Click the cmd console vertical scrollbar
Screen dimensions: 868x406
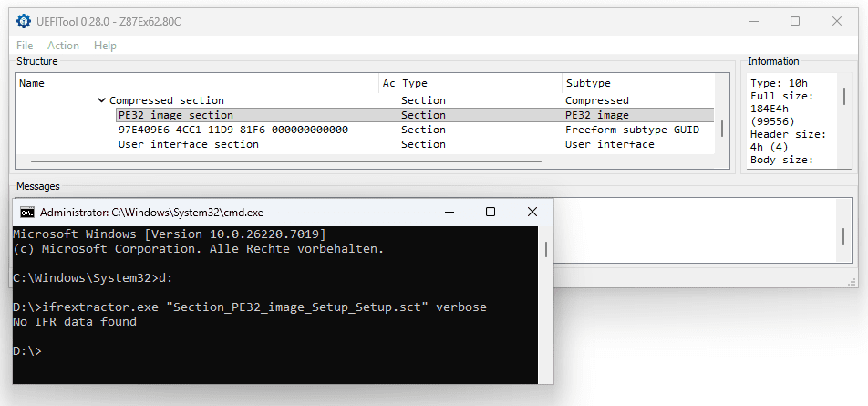point(545,250)
